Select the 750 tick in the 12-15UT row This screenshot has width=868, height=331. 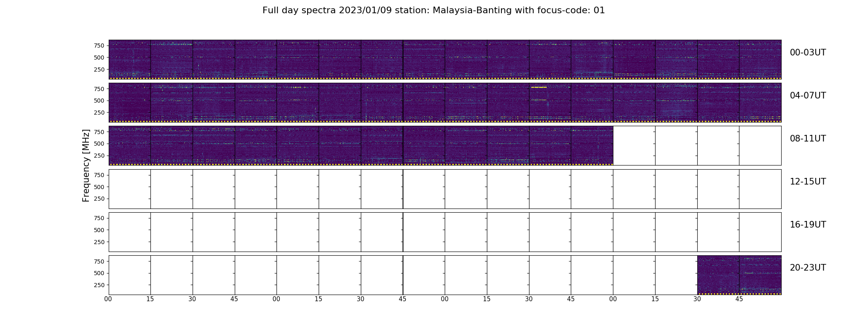coord(99,175)
